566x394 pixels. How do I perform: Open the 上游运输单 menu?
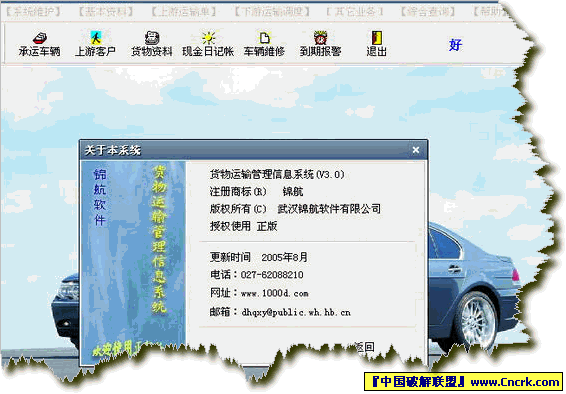(183, 12)
